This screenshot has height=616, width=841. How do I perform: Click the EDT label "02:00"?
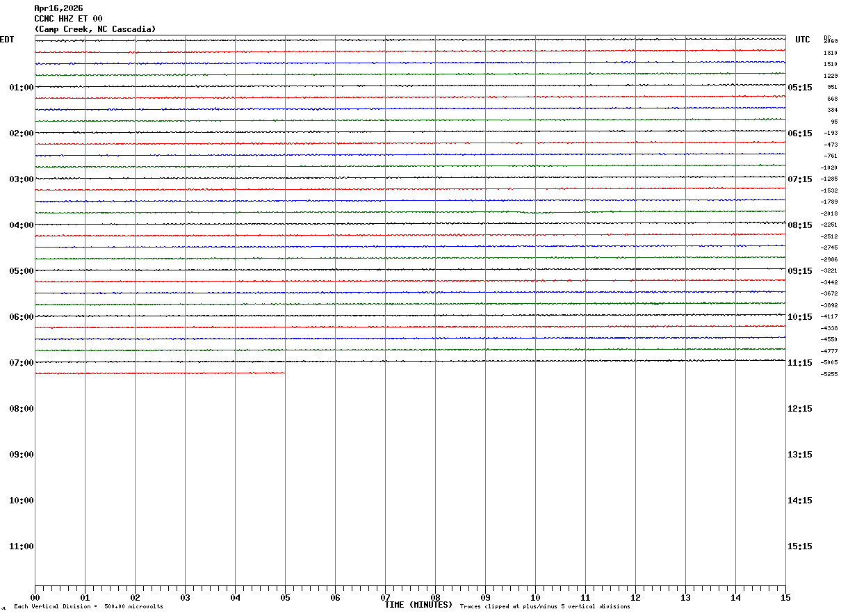(22, 133)
